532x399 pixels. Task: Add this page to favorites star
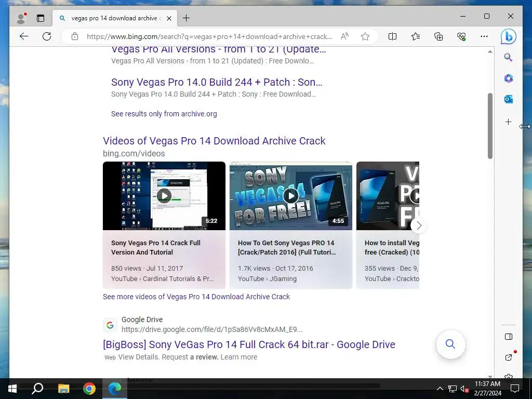[365, 36]
